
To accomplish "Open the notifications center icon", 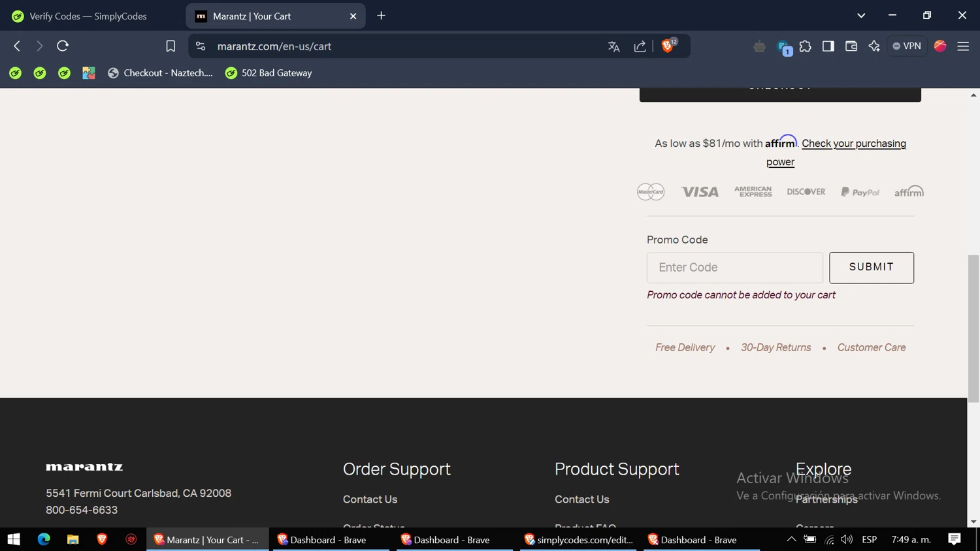I will (x=955, y=539).
